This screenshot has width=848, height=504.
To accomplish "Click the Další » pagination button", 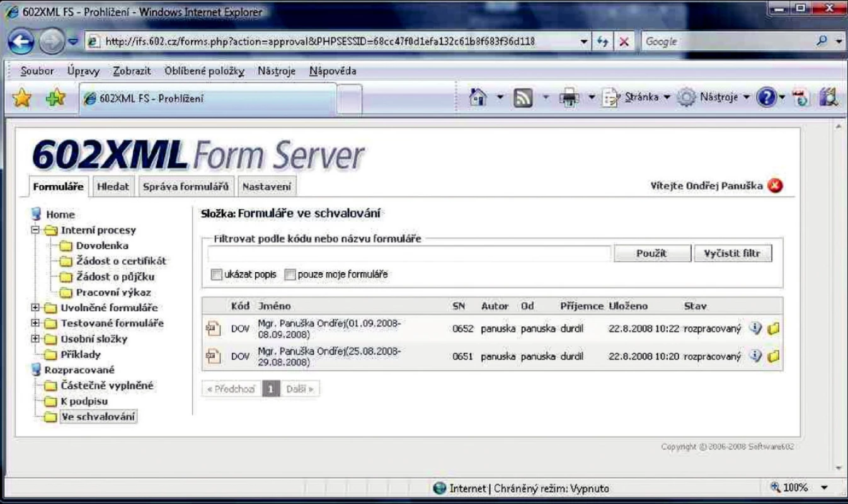I will click(x=299, y=389).
